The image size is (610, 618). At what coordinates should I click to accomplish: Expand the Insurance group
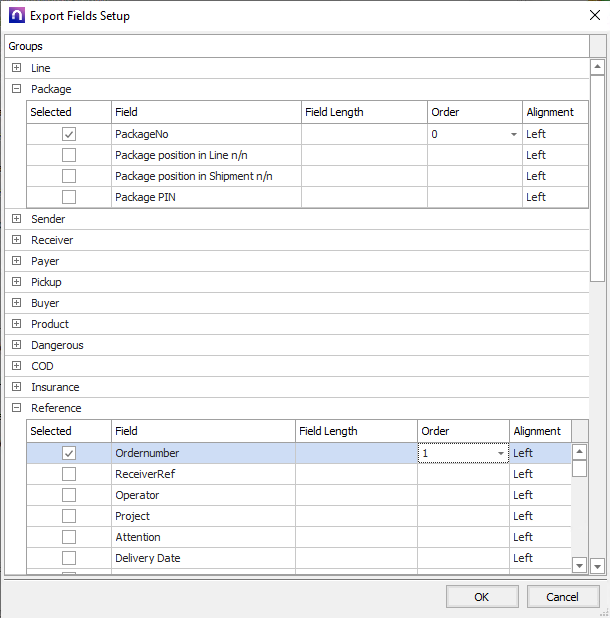click(x=16, y=387)
